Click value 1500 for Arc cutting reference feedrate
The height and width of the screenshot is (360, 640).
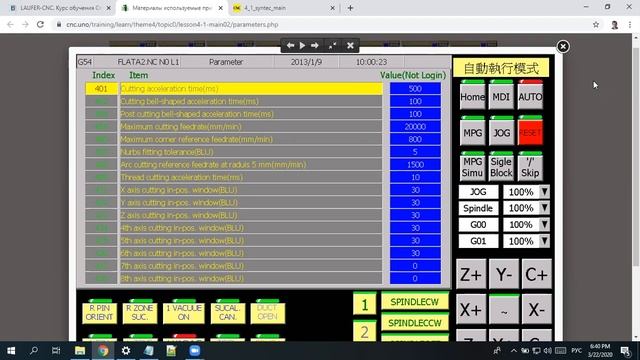coord(415,164)
